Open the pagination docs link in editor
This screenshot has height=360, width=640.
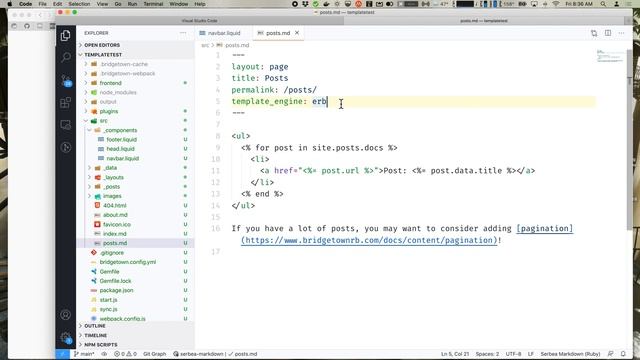[369, 240]
